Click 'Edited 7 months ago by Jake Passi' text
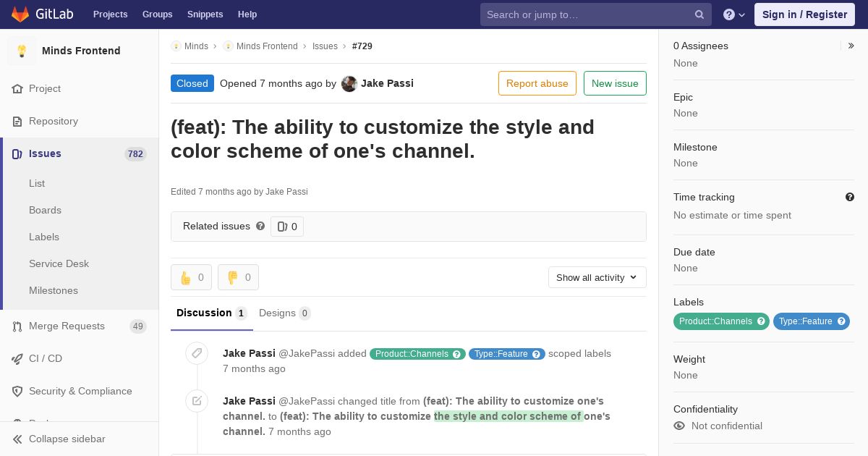The width and height of the screenshot is (868, 456). point(239,192)
